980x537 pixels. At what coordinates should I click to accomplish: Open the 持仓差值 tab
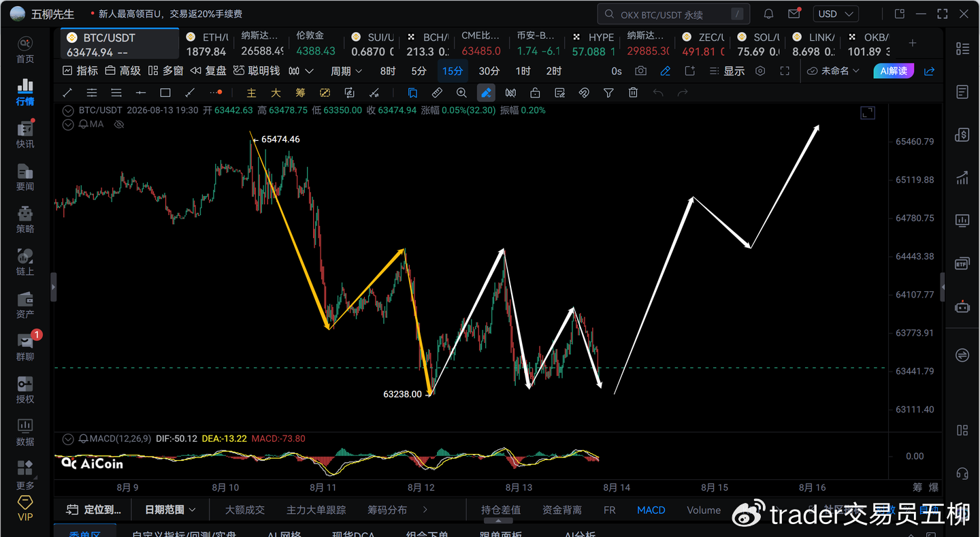(x=501, y=510)
